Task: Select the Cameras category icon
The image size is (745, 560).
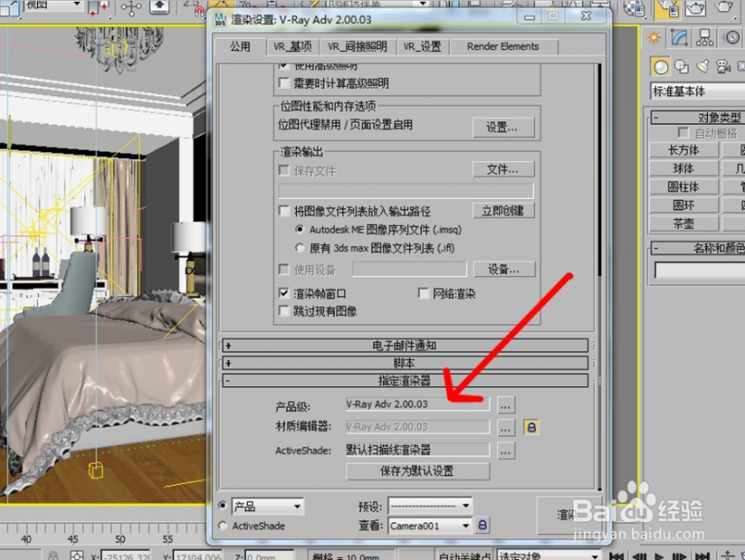Action: 723,67
